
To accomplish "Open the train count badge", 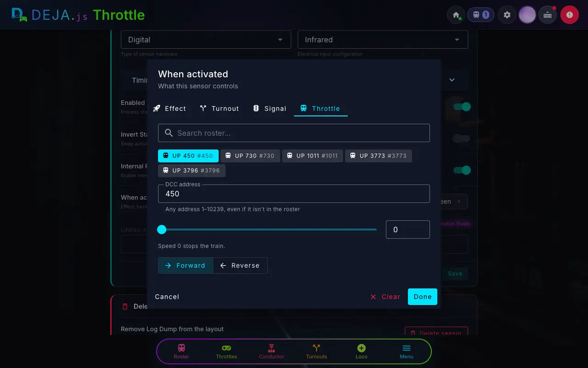I will tap(481, 15).
